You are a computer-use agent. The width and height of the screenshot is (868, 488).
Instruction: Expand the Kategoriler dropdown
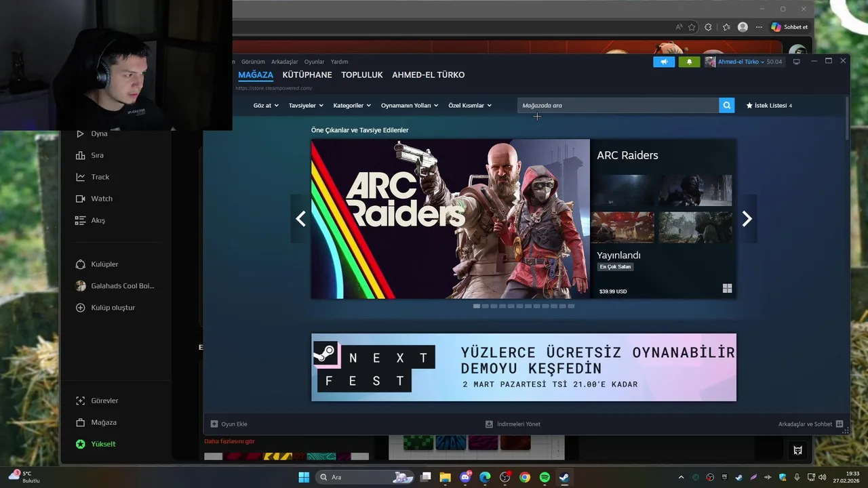tap(352, 106)
